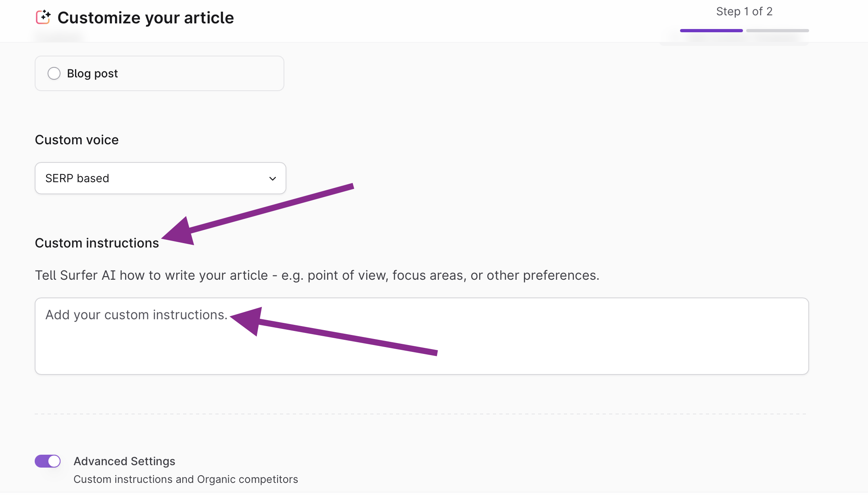The height and width of the screenshot is (495, 868).
Task: Open the SERP based custom voice dropdown
Action: pos(160,178)
